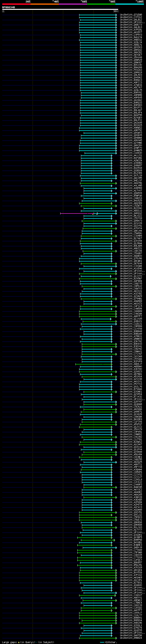
Task: Open hit UniRef100_Q4LB12
Action: coord(131,20)
